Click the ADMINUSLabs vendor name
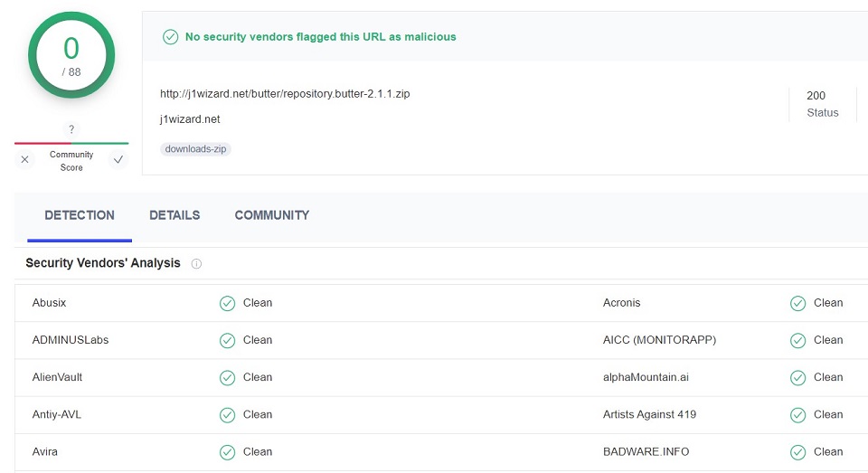This screenshot has height=473, width=868. (71, 340)
